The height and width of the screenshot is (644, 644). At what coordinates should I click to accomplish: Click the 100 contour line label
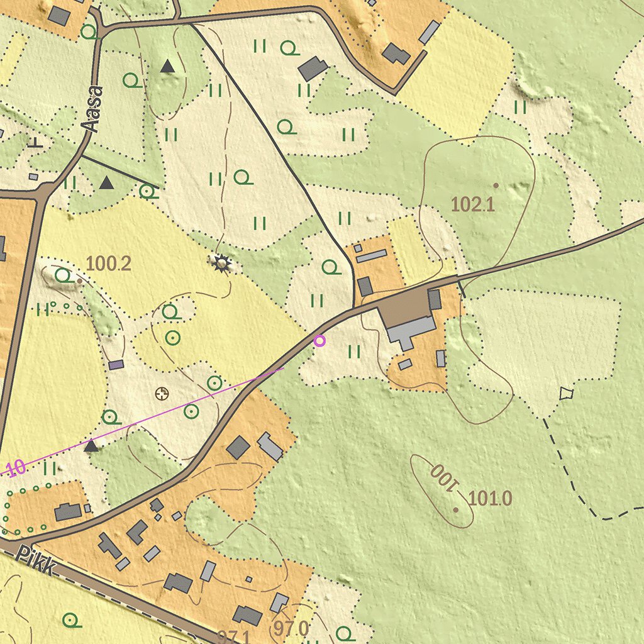[x=444, y=478]
